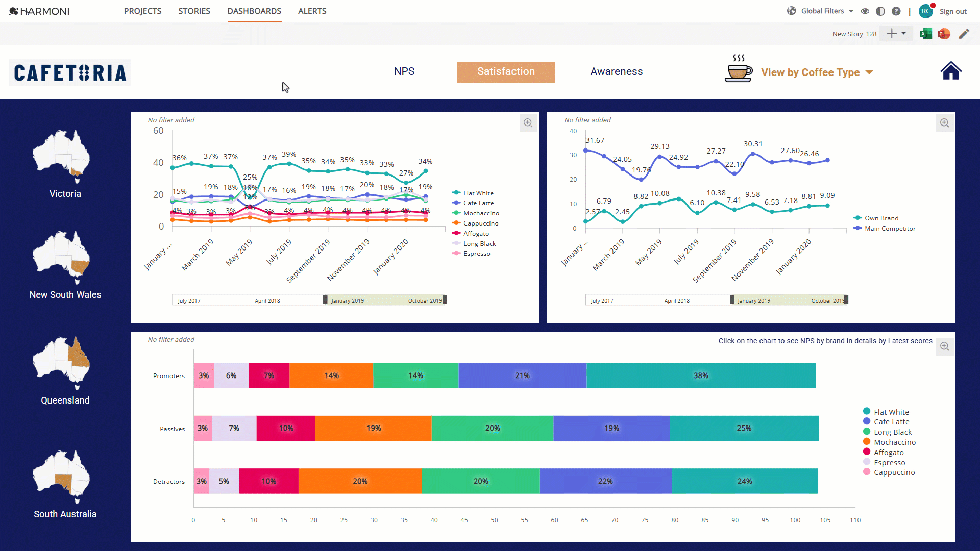Click the plus add story icon
The image size is (980, 551).
click(891, 34)
